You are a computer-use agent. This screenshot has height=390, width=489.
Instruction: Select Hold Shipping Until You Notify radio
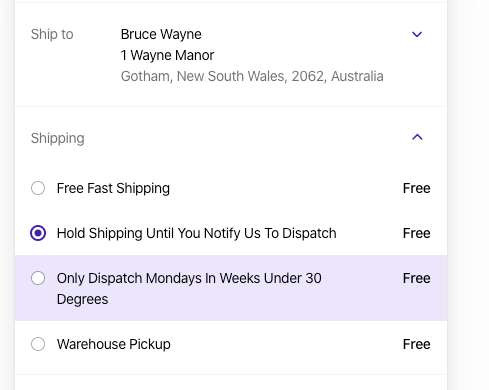click(38, 233)
